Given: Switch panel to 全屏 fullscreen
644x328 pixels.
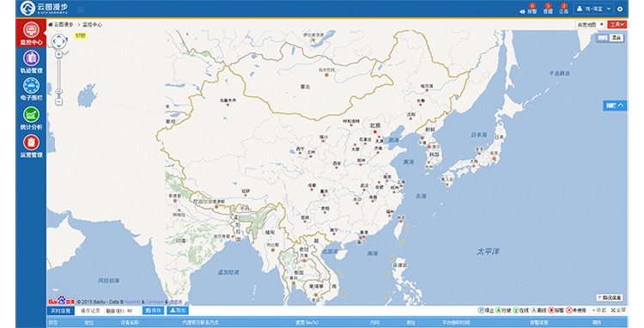Looking at the screenshot, I should pos(618,310).
